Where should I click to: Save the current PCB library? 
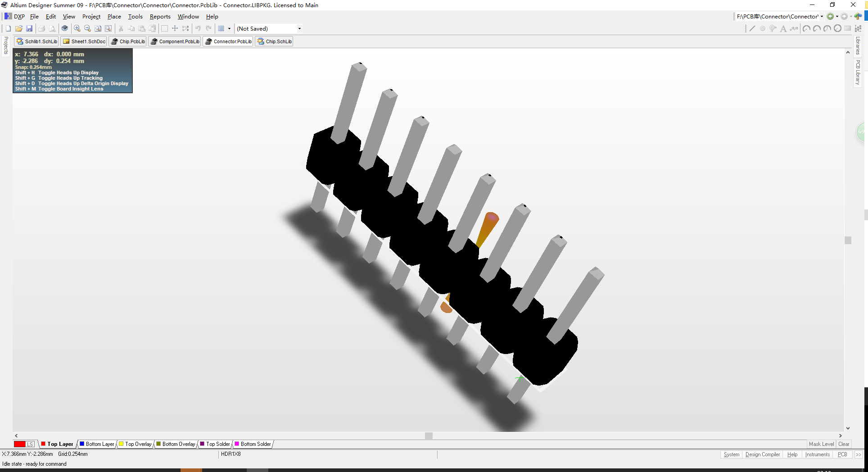coord(29,28)
